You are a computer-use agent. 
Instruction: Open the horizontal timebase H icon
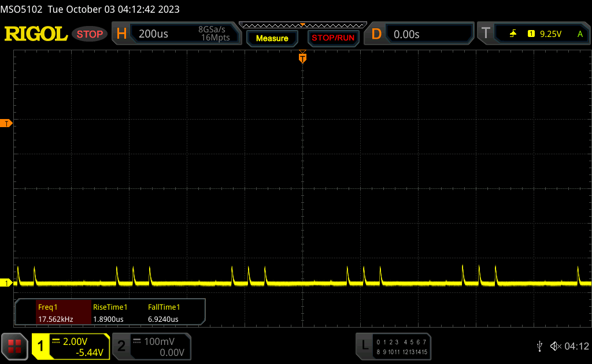pyautogui.click(x=121, y=34)
